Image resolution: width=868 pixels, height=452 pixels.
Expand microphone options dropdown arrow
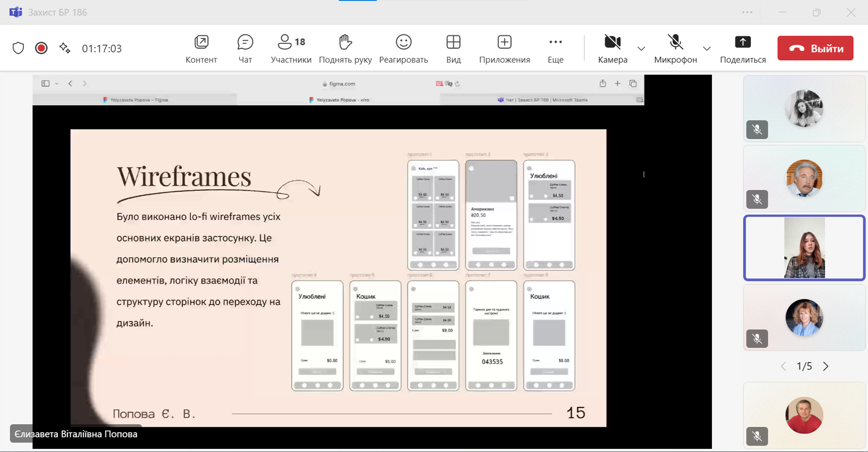(707, 48)
